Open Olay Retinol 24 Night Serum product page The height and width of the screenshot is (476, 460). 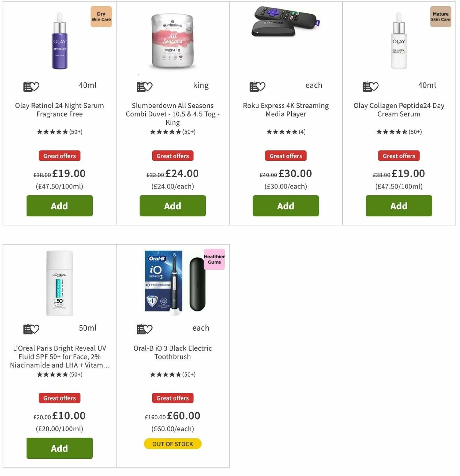point(59,110)
